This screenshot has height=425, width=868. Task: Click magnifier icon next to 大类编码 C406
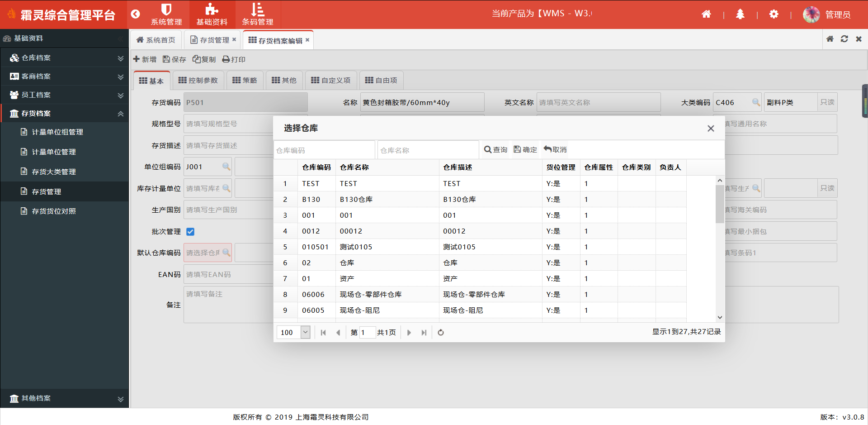[x=755, y=102]
